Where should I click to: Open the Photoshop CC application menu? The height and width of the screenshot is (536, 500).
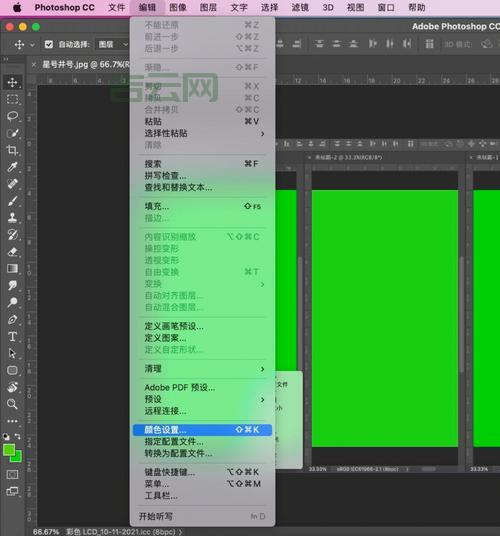point(65,8)
